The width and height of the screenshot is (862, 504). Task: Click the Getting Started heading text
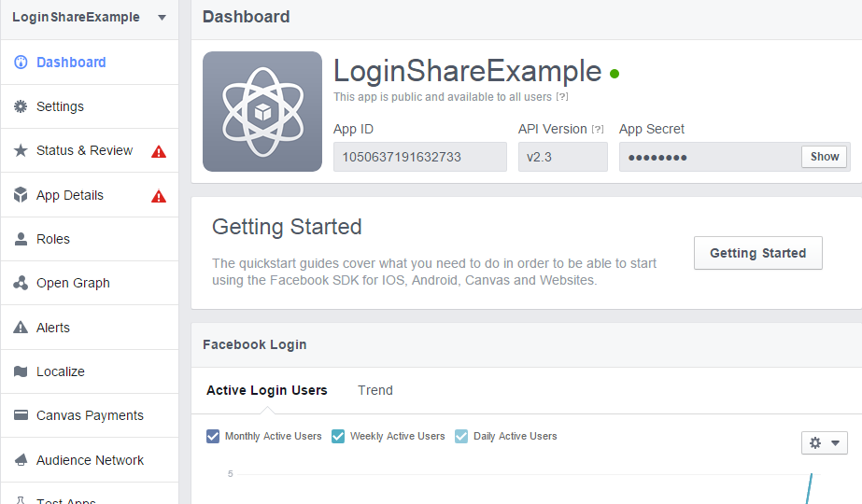point(287,227)
